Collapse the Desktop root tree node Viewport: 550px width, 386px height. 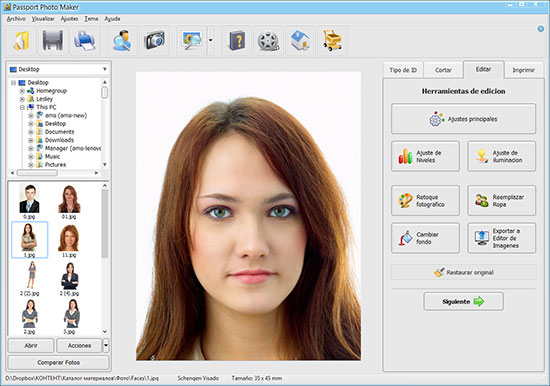pos(13,83)
